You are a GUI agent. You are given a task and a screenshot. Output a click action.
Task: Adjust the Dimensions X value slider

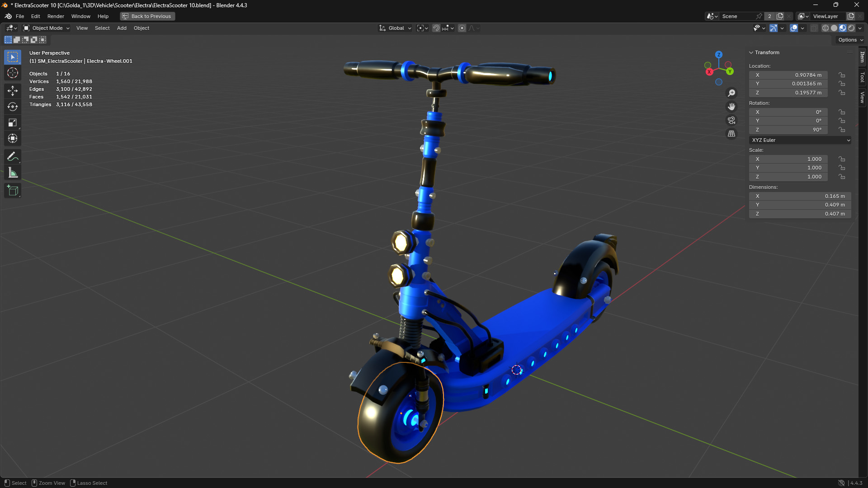[x=800, y=196]
